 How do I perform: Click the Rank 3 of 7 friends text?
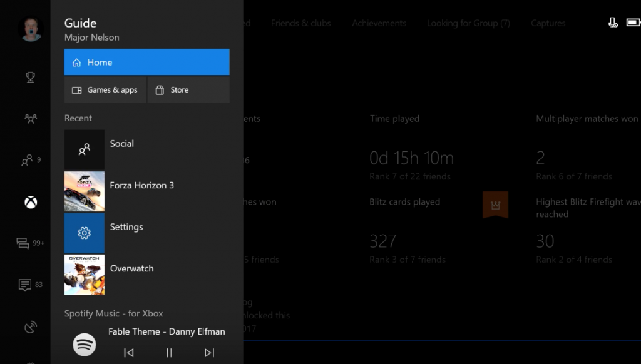point(408,260)
